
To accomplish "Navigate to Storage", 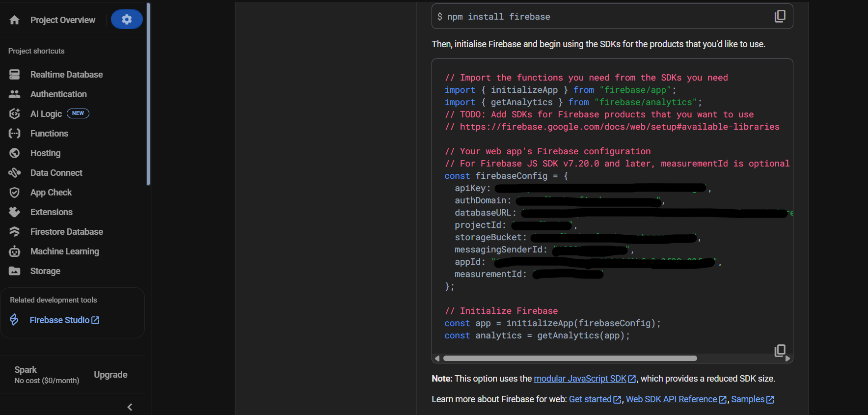I will [x=45, y=271].
